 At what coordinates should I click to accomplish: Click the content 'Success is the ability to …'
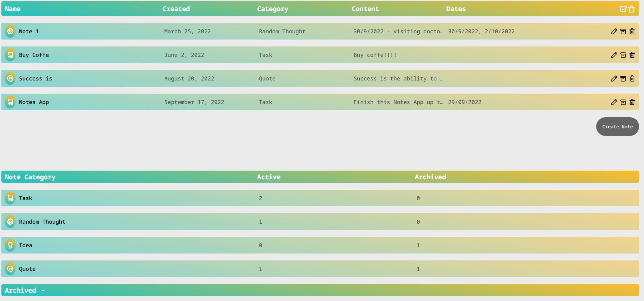398,79
